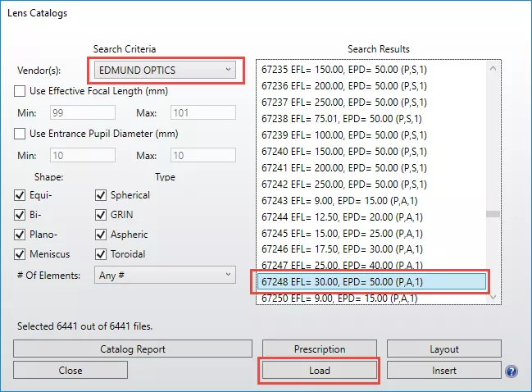Click the search results vertical scrollbar thumb
The height and width of the screenshot is (392, 532).
(x=493, y=215)
